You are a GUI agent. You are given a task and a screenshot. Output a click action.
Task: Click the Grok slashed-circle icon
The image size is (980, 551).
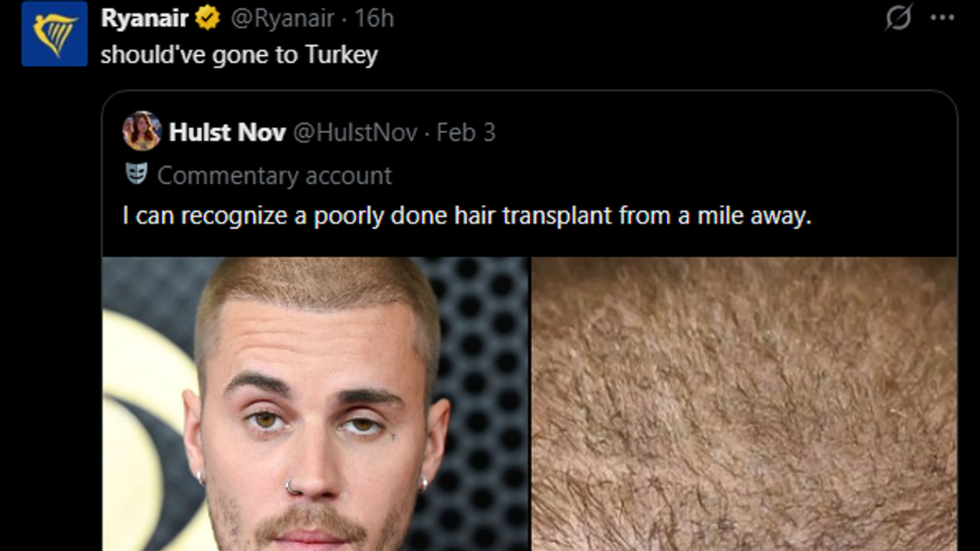(x=898, y=18)
